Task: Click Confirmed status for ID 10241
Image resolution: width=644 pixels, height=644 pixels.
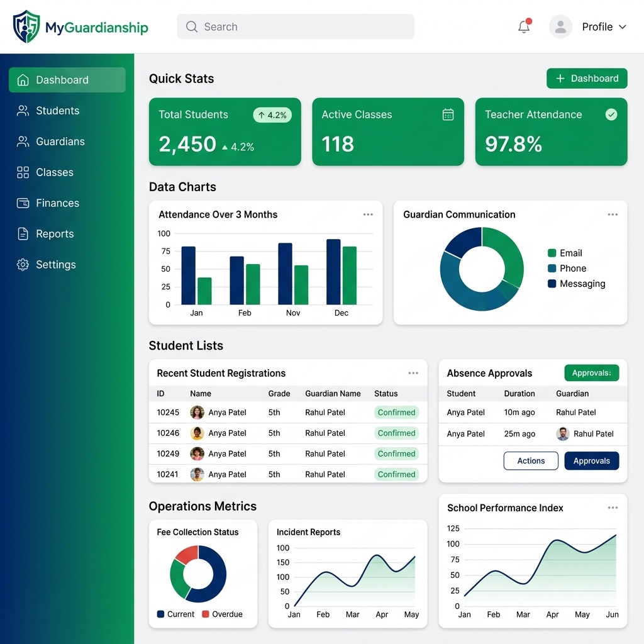Action: tap(396, 474)
